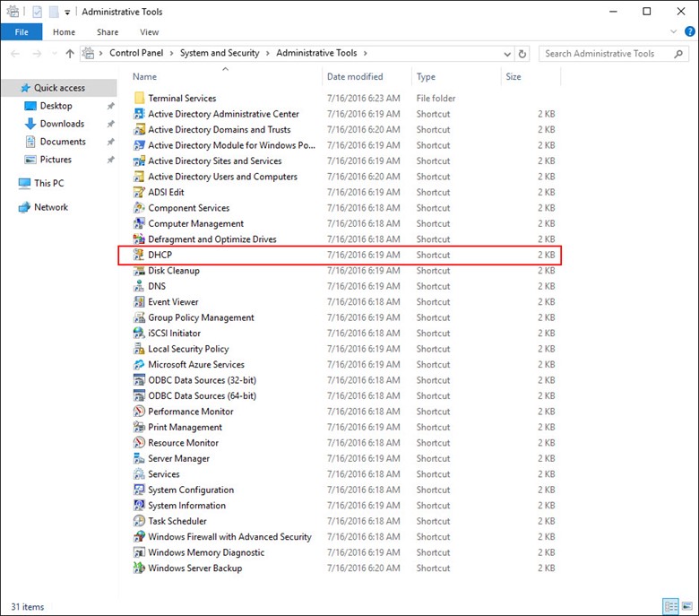Open the Quick Access Toolbar customize dropdown

pos(67,13)
